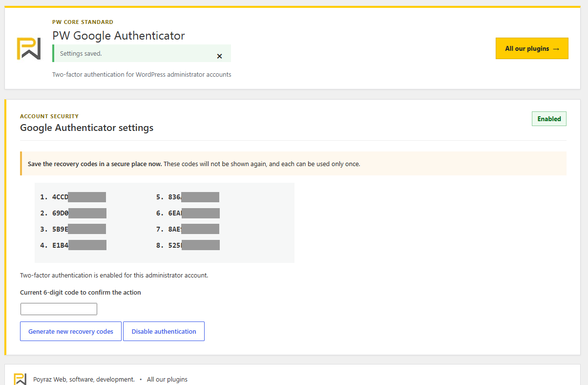Click the ACCOUNT SECURITY label
588x385 pixels.
[49, 116]
